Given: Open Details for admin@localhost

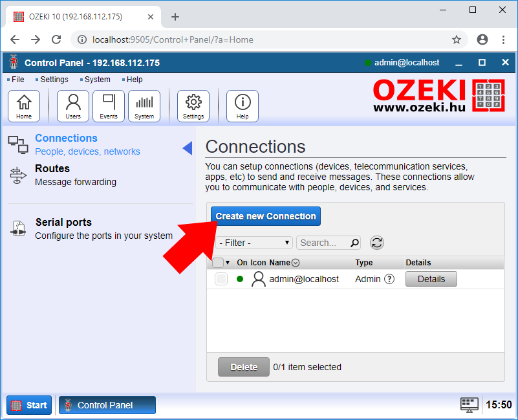Looking at the screenshot, I should coord(431,279).
